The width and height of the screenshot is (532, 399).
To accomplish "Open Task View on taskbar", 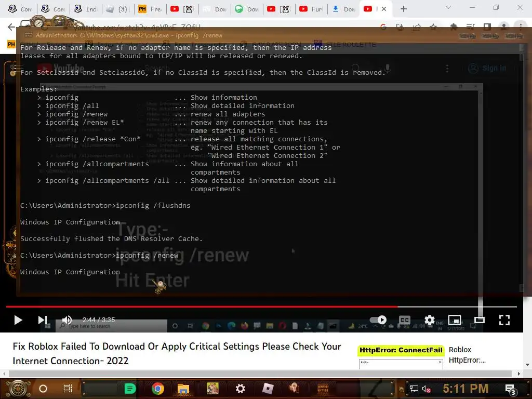I will [68, 389].
